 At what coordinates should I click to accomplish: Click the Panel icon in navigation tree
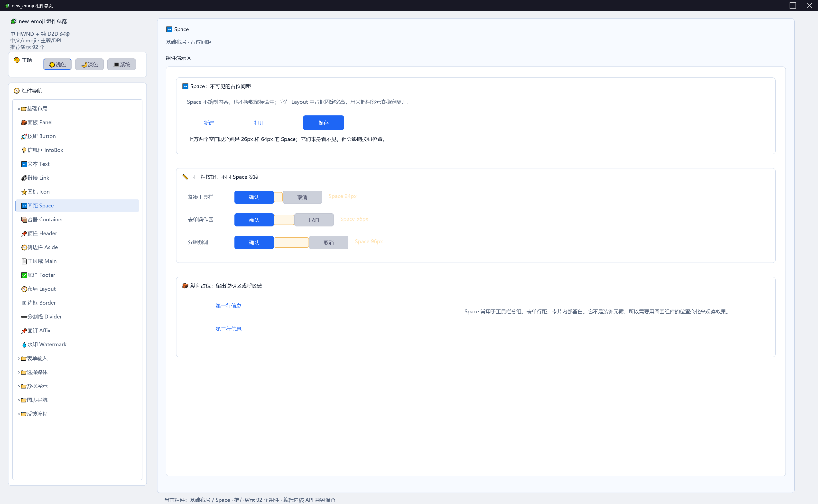click(x=24, y=123)
